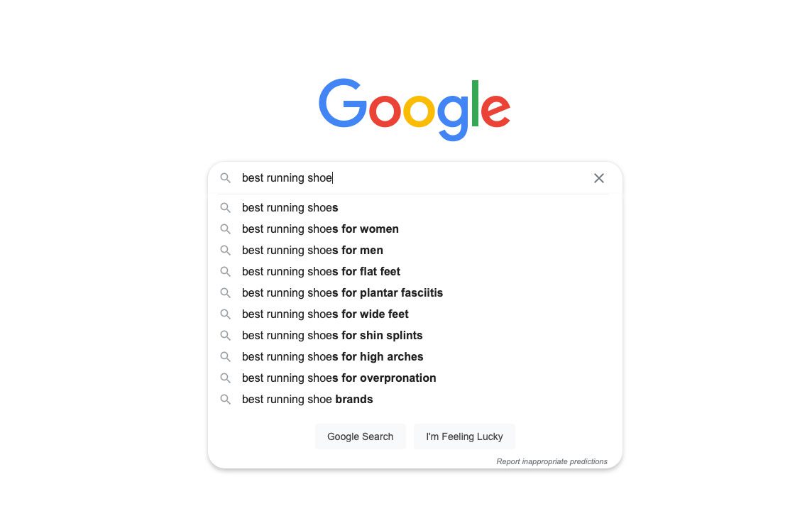
Task: Click the search icon next to "best running shoes for men"
Action: tap(225, 250)
